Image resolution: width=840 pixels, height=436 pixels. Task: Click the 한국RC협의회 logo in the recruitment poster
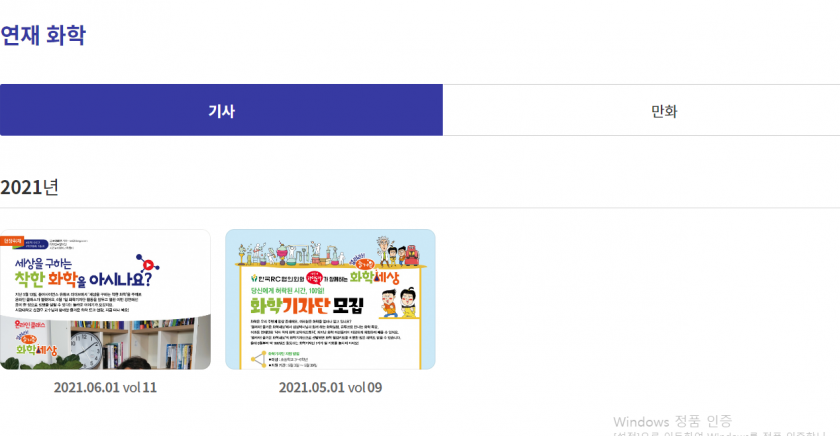click(278, 279)
